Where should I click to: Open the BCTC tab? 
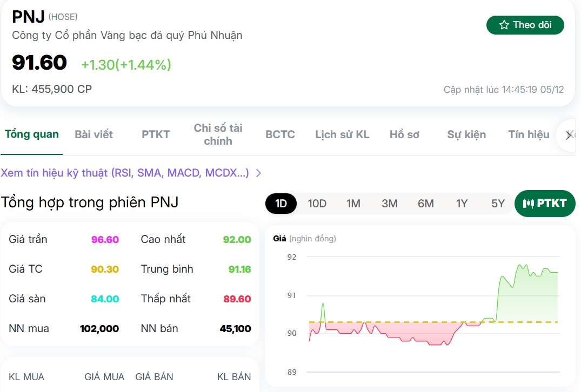(279, 134)
